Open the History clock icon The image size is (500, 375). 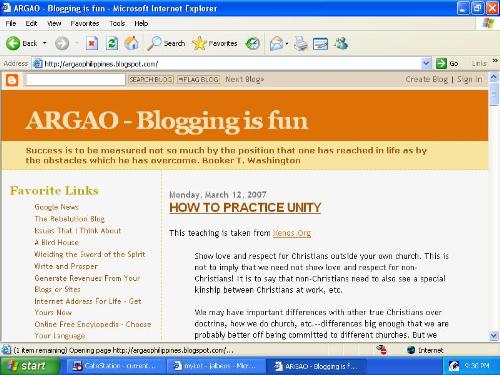252,43
